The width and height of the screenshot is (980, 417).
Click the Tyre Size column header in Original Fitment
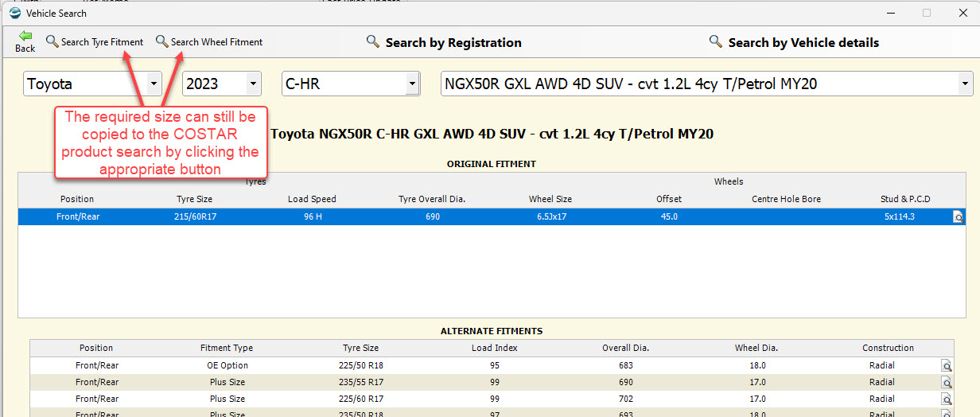(194, 199)
